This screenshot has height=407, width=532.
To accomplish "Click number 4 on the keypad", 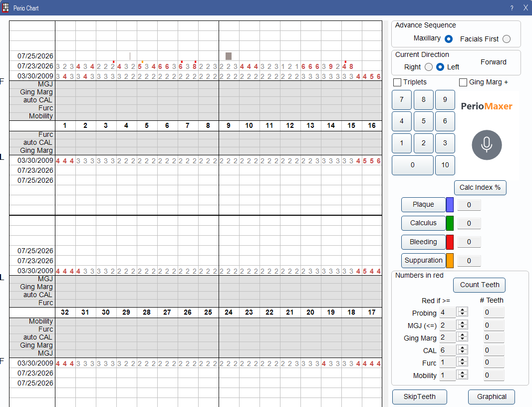I will pos(402,121).
